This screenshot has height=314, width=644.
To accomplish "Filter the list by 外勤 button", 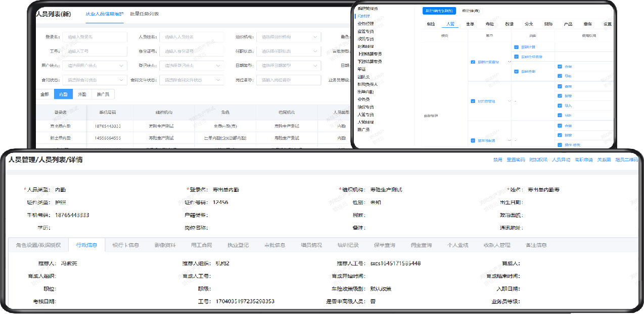I will click(81, 94).
